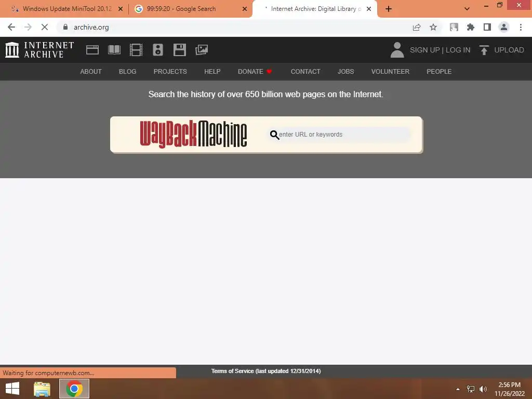Click the LOG IN link
The image size is (532, 399).
[458, 50]
